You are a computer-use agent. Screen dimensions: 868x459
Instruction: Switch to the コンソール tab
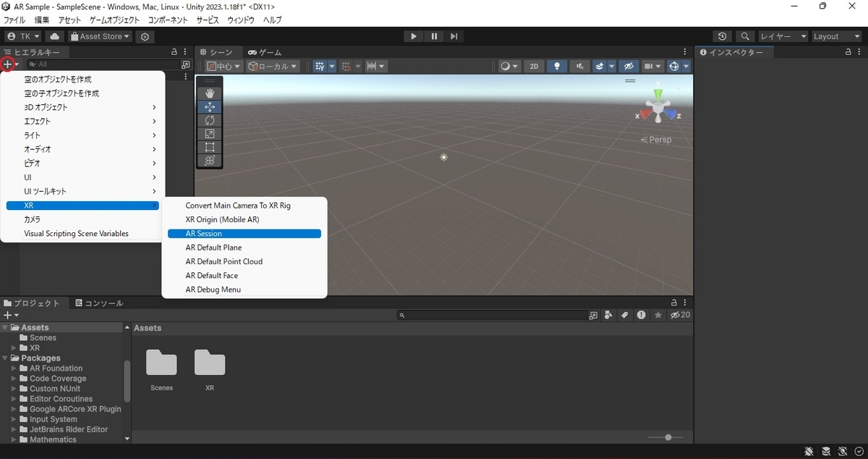pos(99,303)
